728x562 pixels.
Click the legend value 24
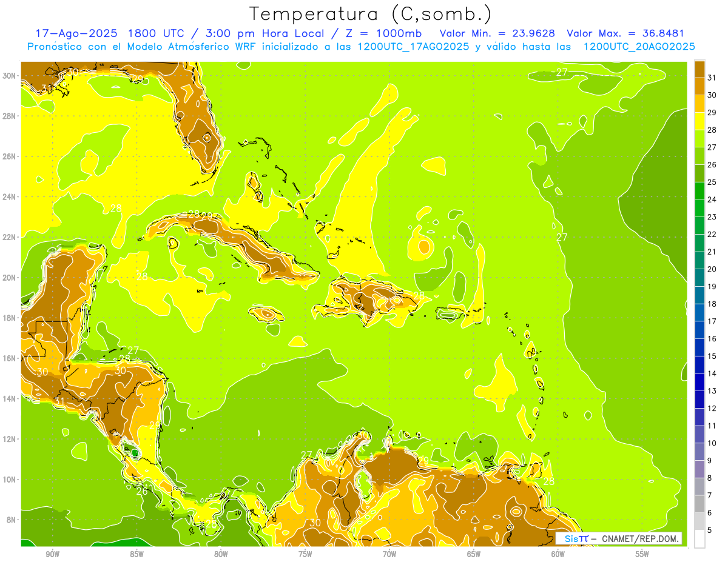[x=712, y=199]
